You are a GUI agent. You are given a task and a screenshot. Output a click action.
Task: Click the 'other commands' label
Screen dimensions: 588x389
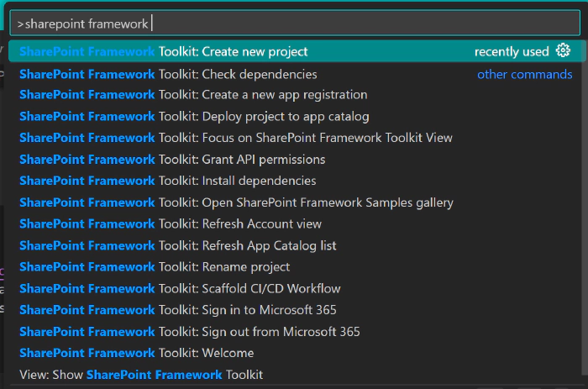point(524,74)
